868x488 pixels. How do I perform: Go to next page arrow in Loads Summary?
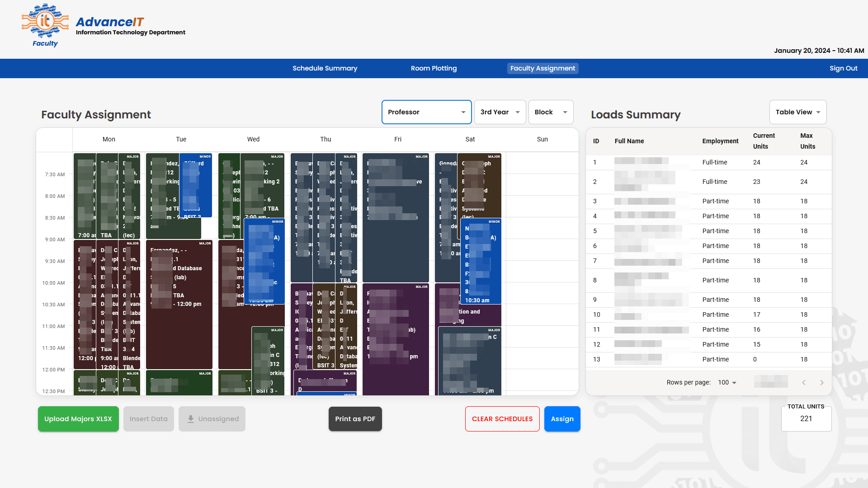[x=822, y=383]
